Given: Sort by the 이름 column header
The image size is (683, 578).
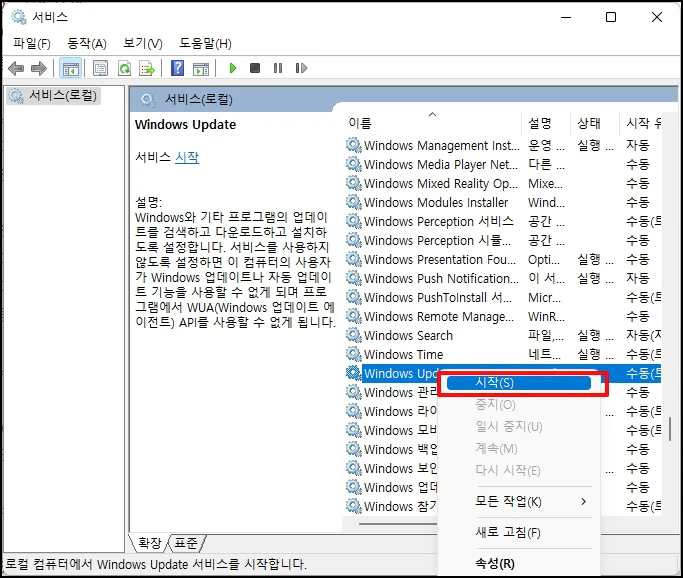Looking at the screenshot, I should pyautogui.click(x=431, y=123).
